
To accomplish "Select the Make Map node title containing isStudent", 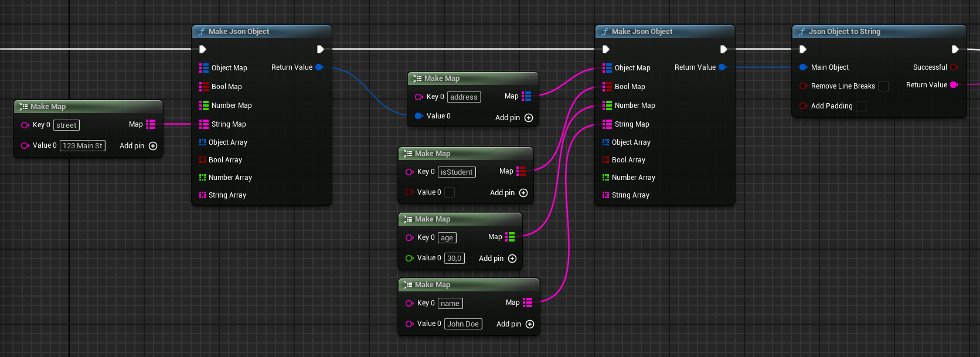I will pos(433,154).
